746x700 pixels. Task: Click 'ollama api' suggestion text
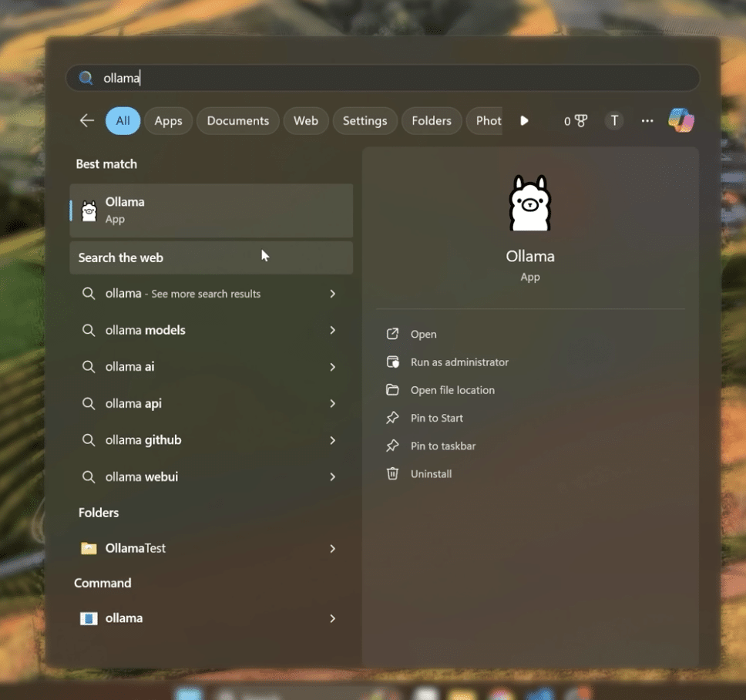point(133,403)
